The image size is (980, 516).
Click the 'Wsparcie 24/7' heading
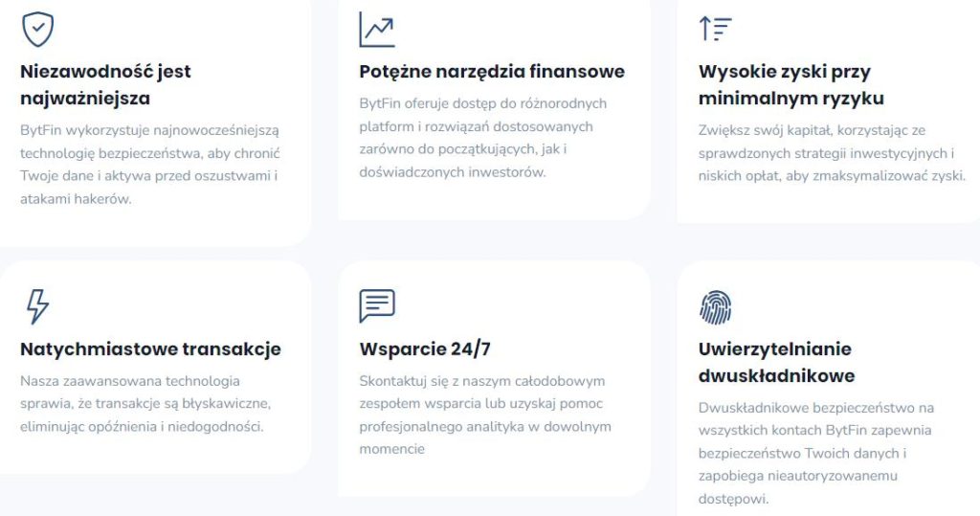[425, 349]
